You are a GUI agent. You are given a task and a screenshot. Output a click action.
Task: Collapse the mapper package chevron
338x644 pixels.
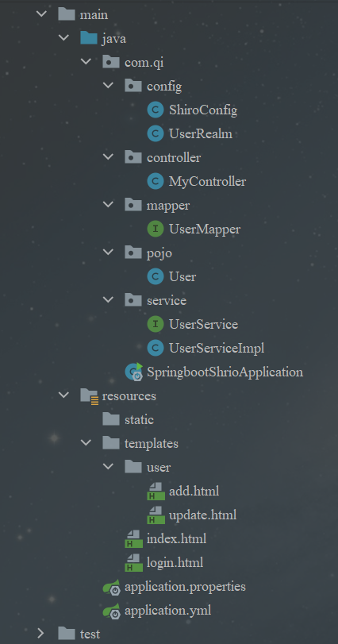(108, 205)
